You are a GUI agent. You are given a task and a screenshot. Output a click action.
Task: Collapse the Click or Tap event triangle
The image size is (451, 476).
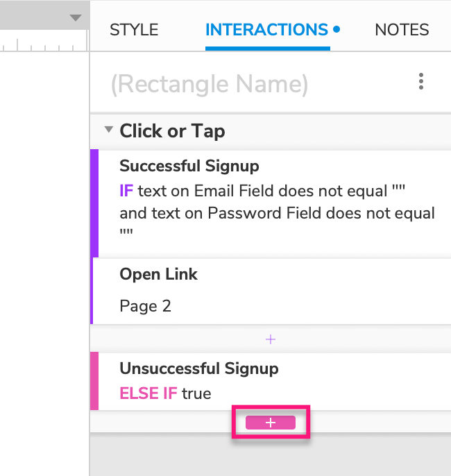pyautogui.click(x=108, y=130)
